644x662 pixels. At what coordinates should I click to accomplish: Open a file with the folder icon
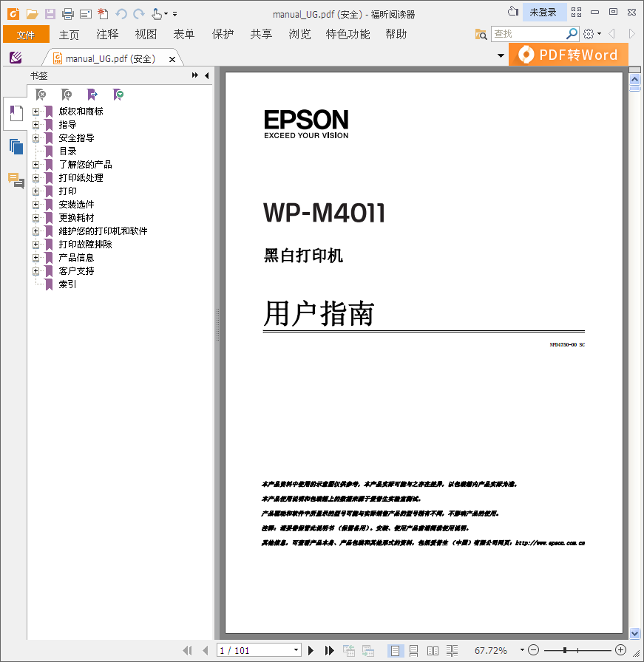tap(32, 14)
